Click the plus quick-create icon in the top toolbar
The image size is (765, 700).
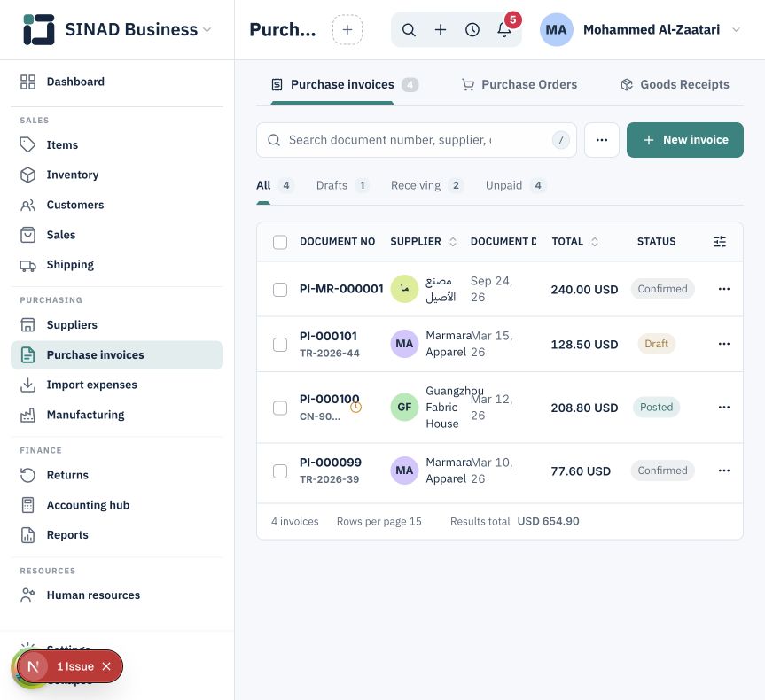(441, 30)
